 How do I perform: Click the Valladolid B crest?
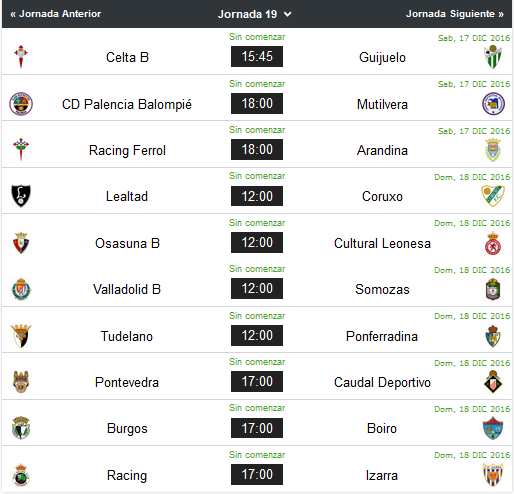click(21, 289)
